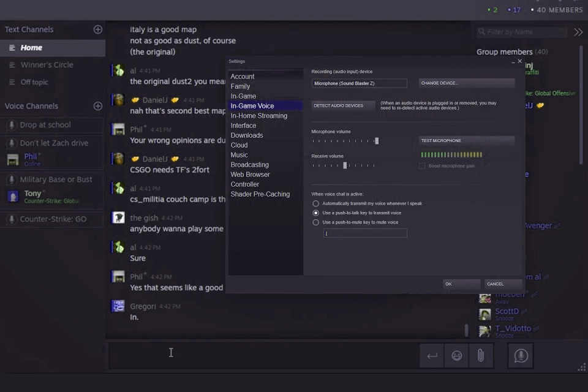The height and width of the screenshot is (392, 588).
Task: Collapse the Voice Channels section
Action: tap(31, 105)
